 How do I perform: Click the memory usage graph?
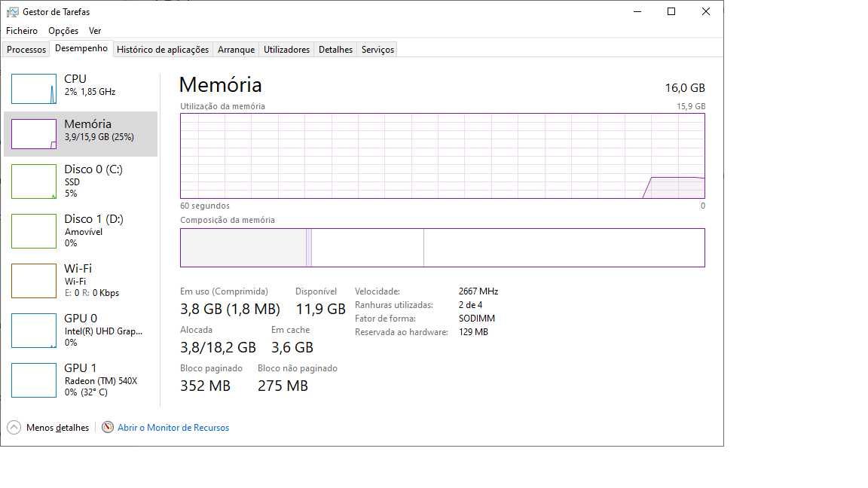click(x=442, y=156)
